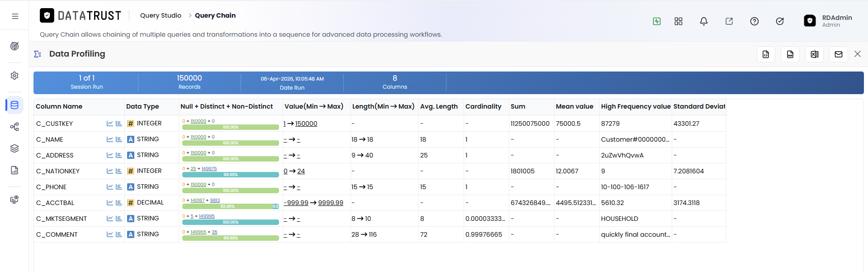
Task: Click the distinct count 149965 for C_COMMENT
Action: click(198, 232)
